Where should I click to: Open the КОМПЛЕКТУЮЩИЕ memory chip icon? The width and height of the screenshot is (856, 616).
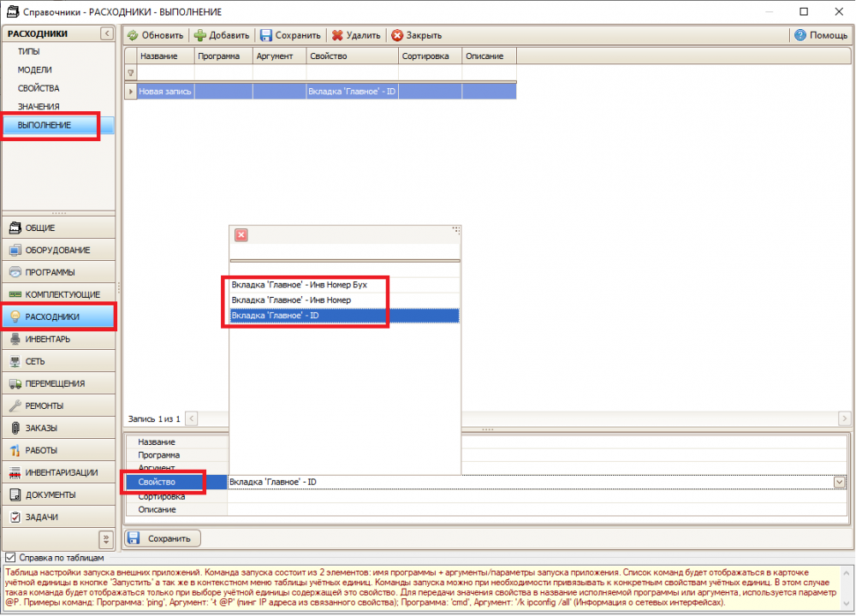(x=15, y=294)
